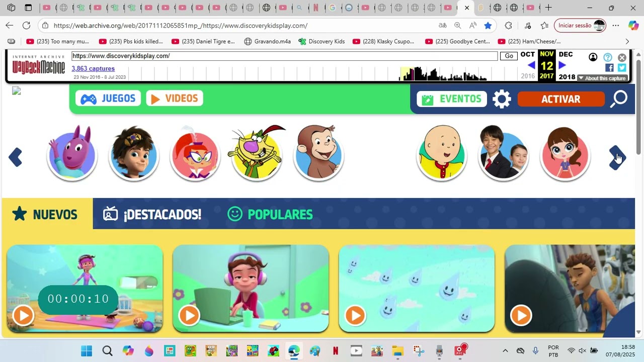Open the EVENTOS calendar button
The image size is (644, 362).
[452, 99]
